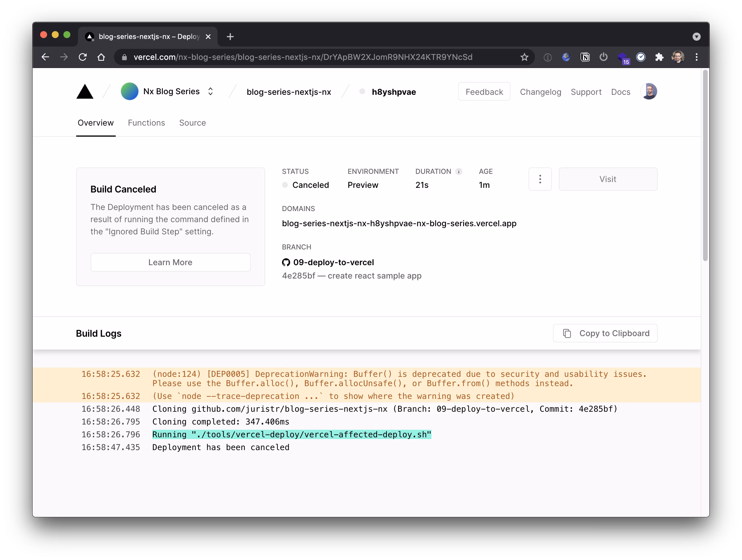
Task: Open the blog-series-nextjs-nx vercel.app domain link
Action: 399,224
